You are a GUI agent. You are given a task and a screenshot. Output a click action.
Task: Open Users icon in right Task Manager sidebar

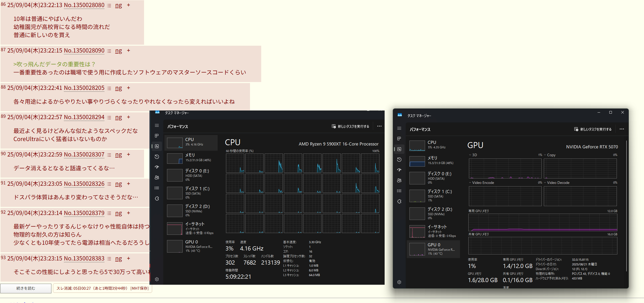399,180
